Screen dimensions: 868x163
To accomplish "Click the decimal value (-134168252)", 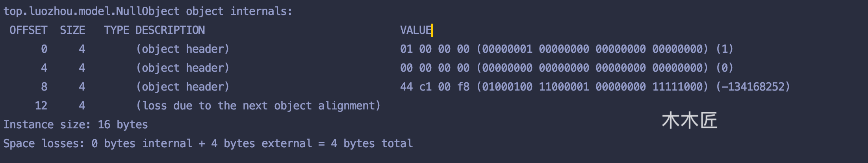I will coord(753,87).
